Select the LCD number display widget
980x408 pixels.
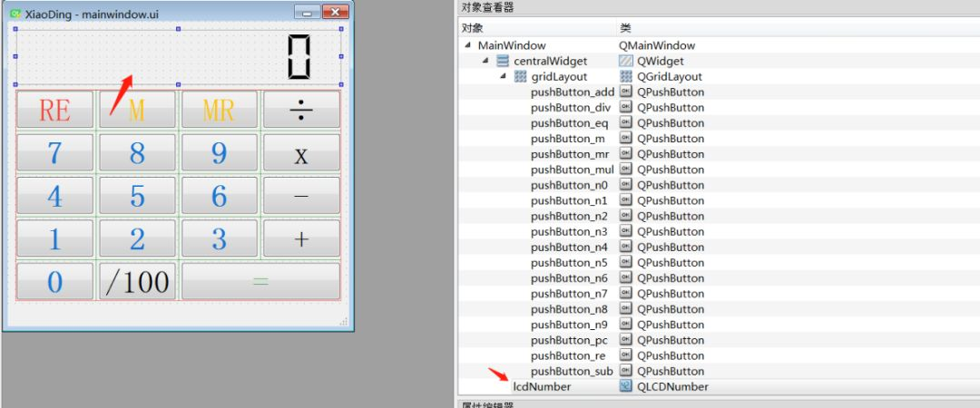[178, 56]
